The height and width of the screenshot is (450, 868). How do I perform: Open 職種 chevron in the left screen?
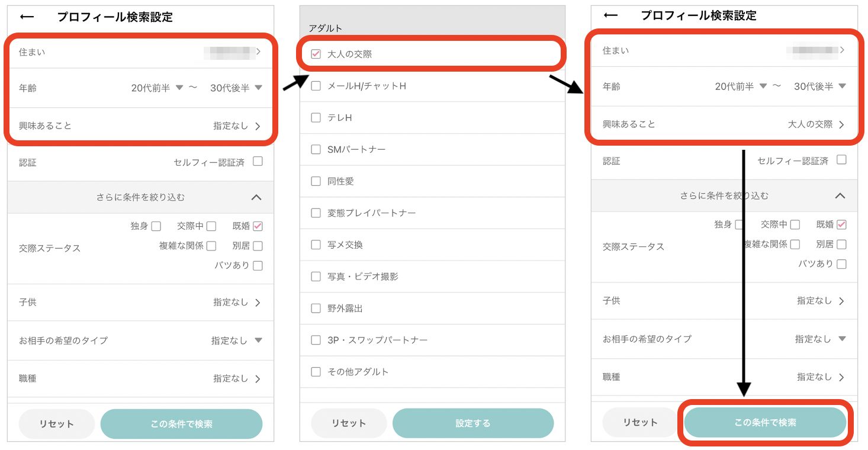coord(258,378)
